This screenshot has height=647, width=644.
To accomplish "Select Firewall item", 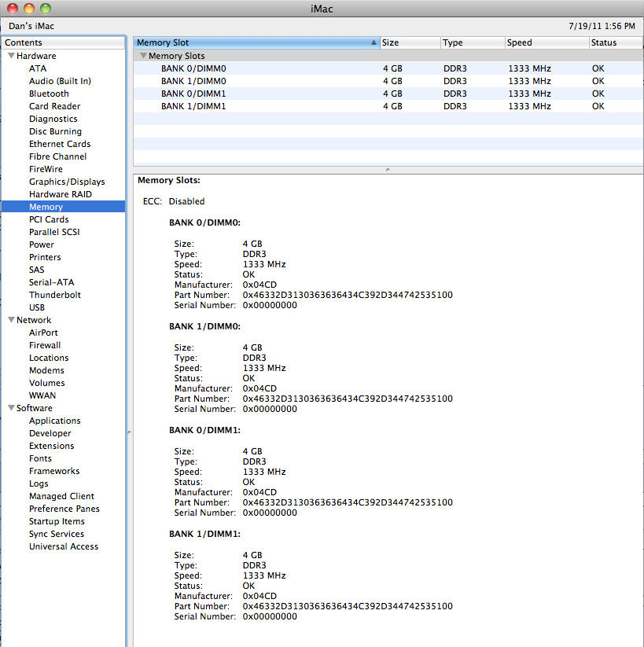I will coord(45,345).
